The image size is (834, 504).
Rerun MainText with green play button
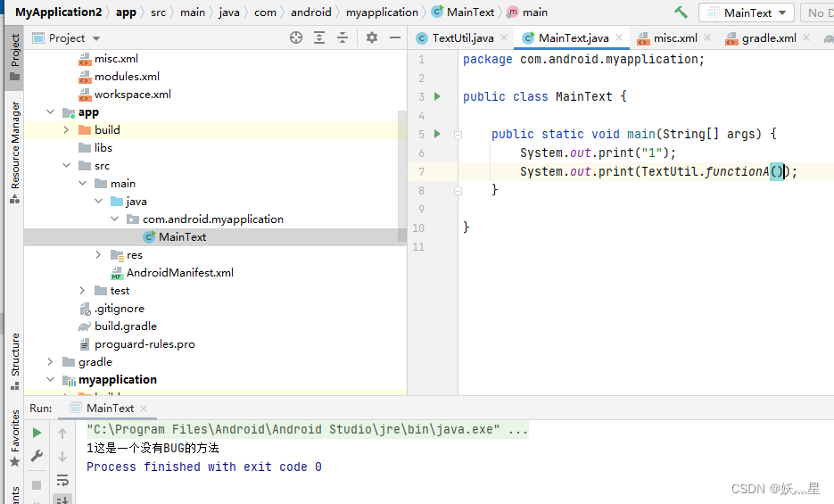coord(37,433)
